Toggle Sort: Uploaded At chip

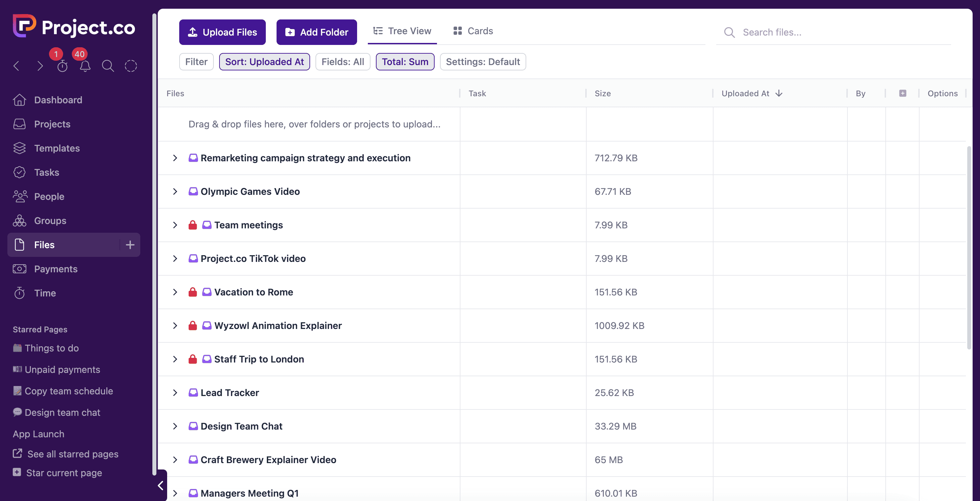click(264, 62)
